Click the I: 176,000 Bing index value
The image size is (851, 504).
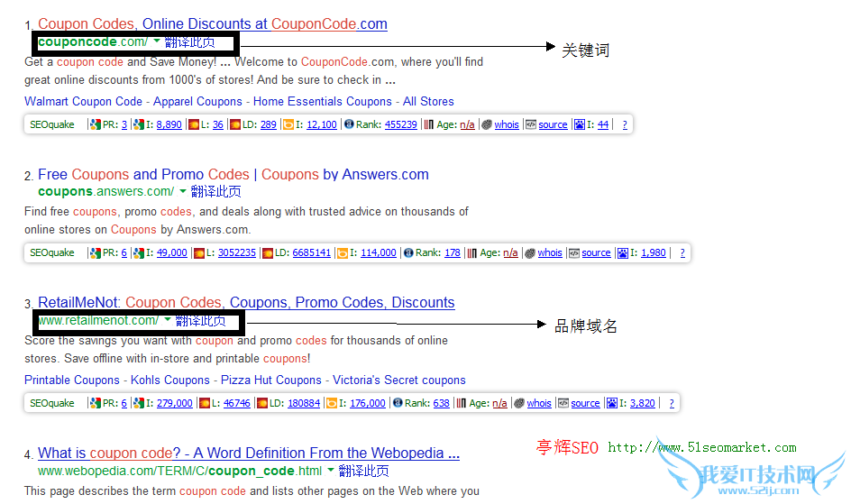(368, 403)
